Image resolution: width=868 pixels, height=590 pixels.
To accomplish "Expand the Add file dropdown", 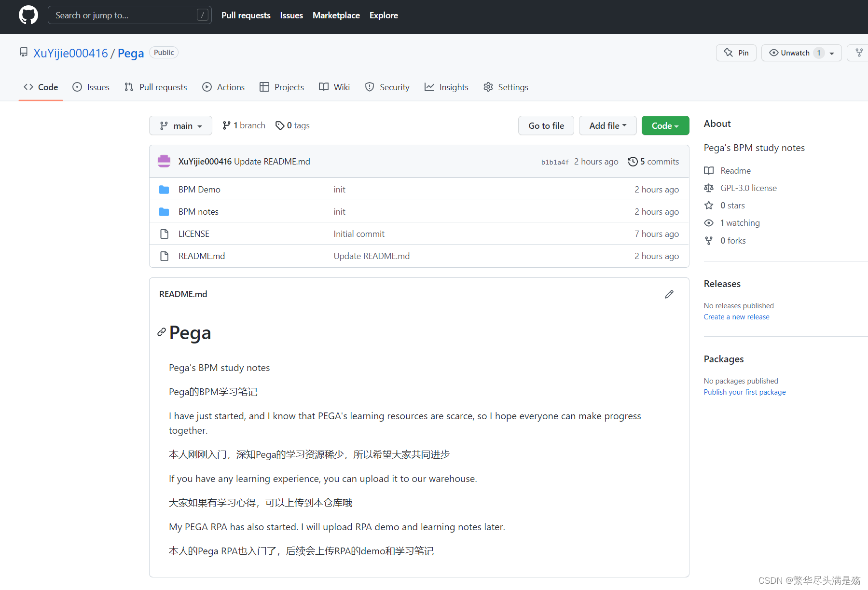I will [608, 125].
